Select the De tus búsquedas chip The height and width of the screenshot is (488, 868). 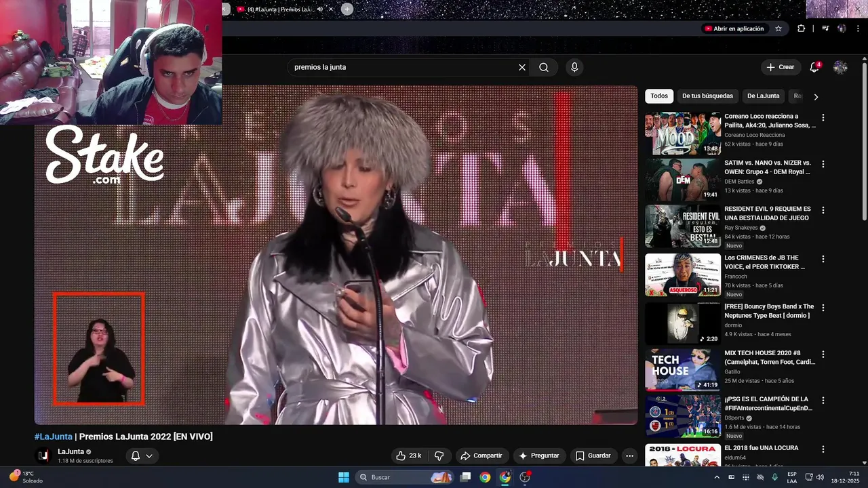click(707, 96)
